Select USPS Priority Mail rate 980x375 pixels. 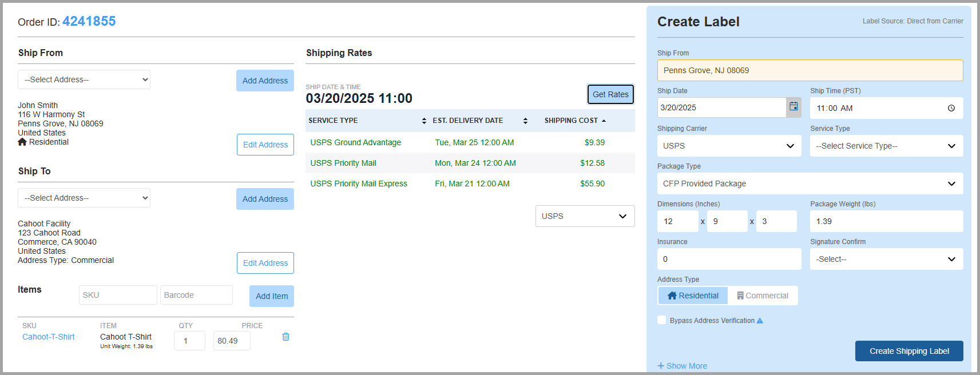coord(343,163)
